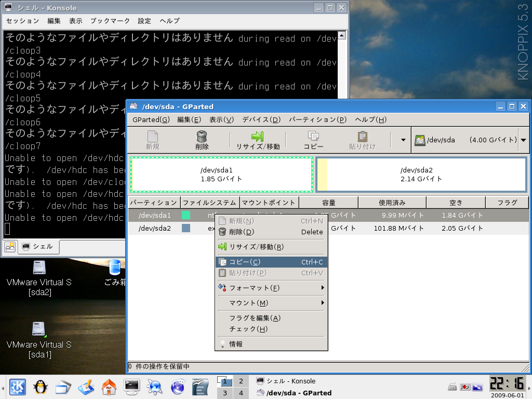The height and width of the screenshot is (399, 532).
Task: Open the 表示(V) menu in GParted
Action: coord(221,120)
